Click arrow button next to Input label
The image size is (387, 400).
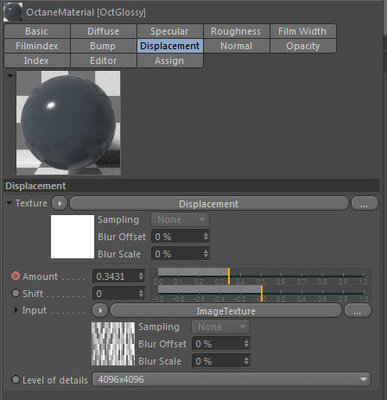(100, 311)
